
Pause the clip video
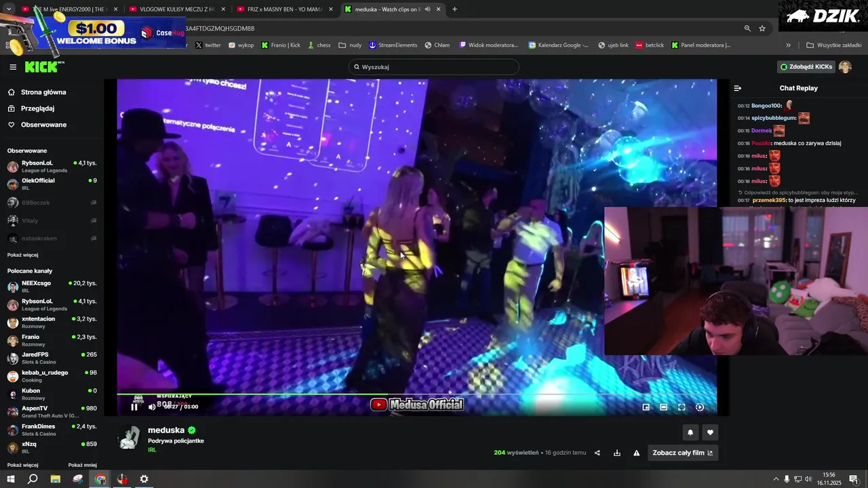click(134, 407)
